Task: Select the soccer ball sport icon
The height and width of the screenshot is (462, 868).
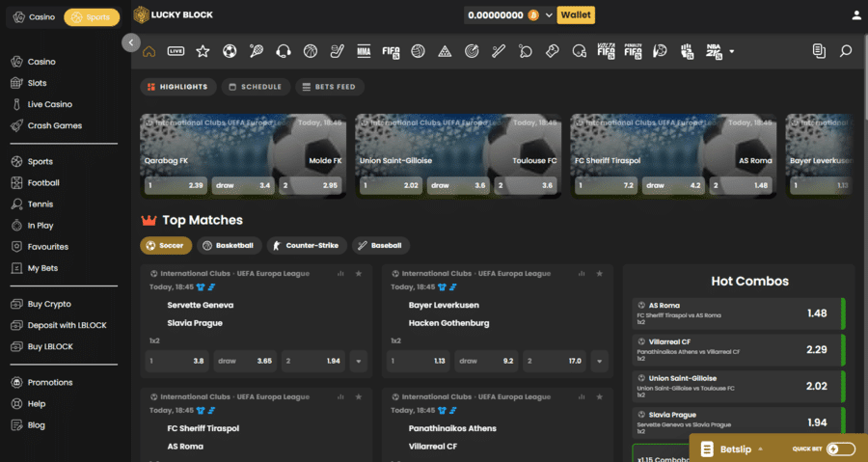Action: point(230,51)
